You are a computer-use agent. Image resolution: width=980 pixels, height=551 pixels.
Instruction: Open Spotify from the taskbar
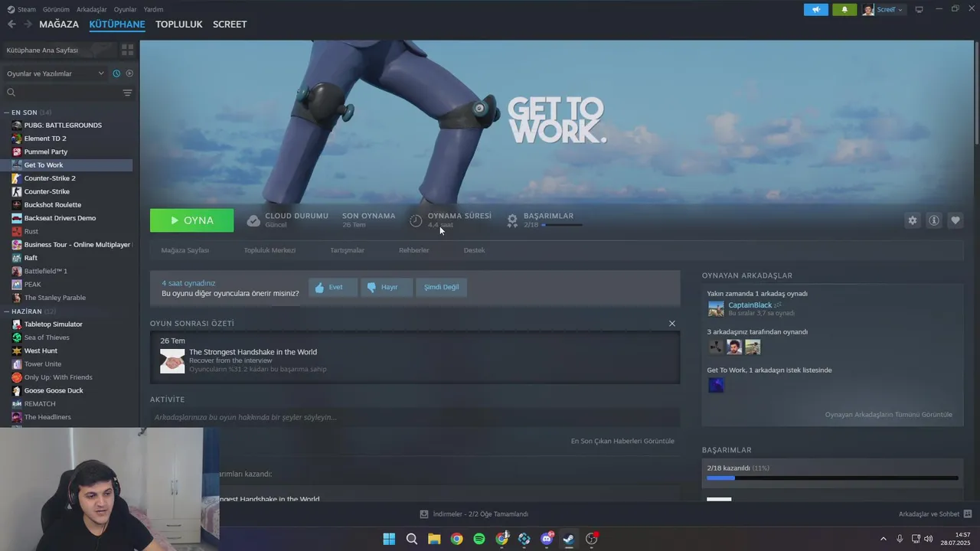[479, 539]
